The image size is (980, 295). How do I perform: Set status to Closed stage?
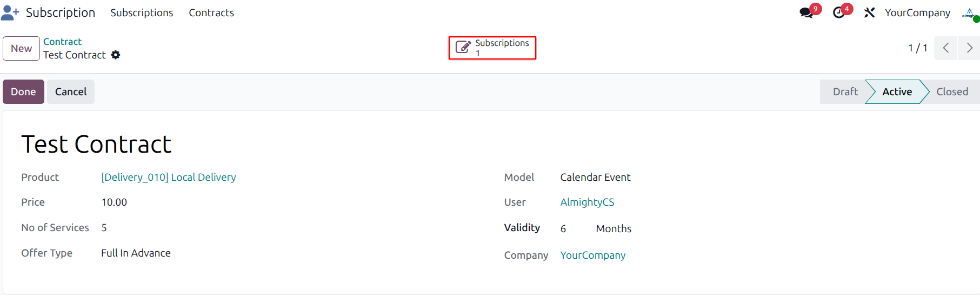coord(952,91)
